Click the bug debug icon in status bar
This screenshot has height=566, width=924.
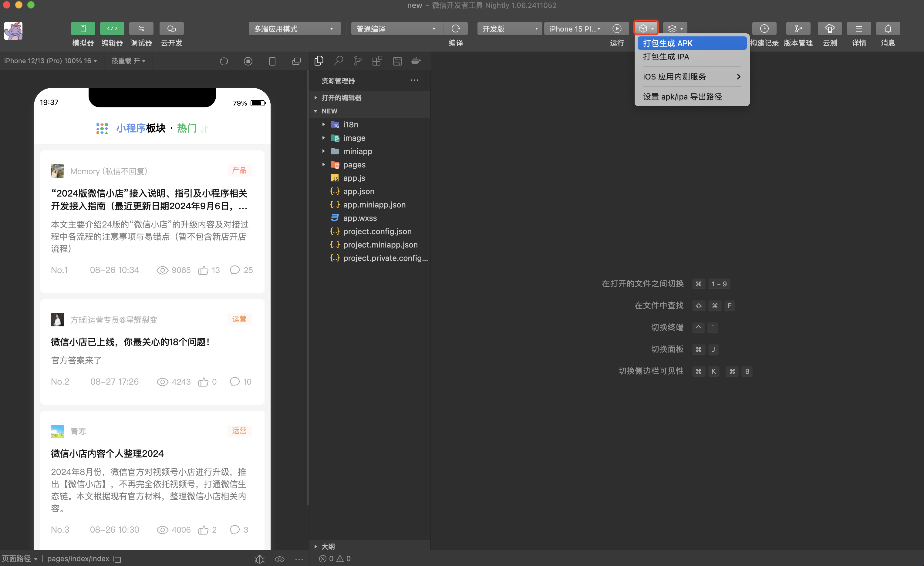(259, 559)
